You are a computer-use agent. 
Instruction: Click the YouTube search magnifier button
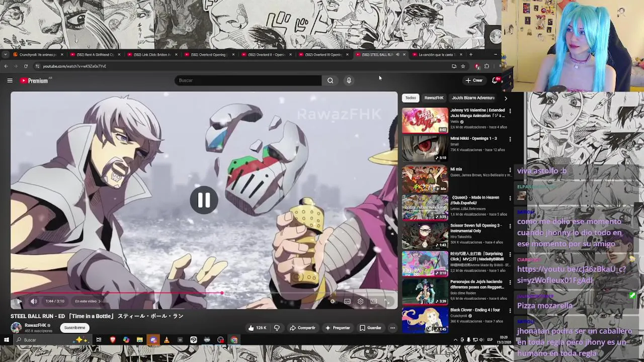tap(330, 80)
